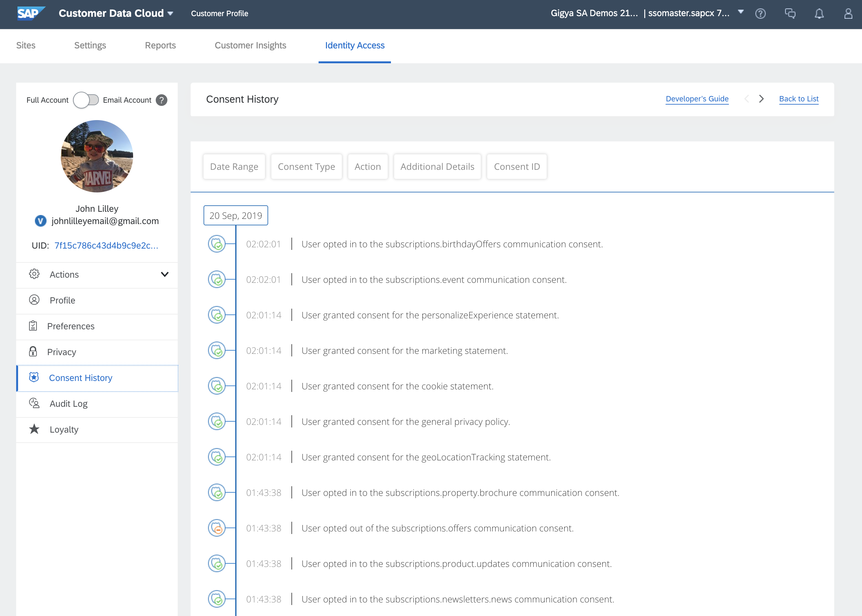
Task: Click the birthdayOffers opt-in consent icon
Action: (217, 244)
